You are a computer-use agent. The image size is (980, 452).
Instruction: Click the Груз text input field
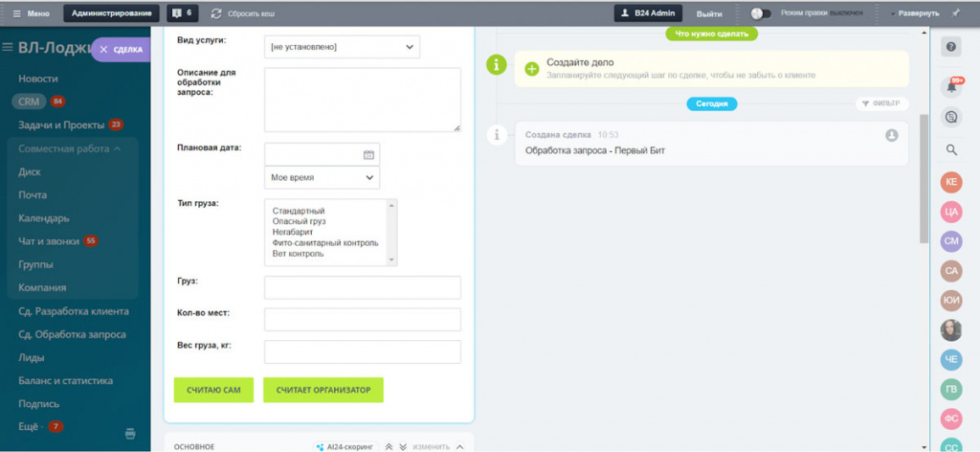pos(362,287)
